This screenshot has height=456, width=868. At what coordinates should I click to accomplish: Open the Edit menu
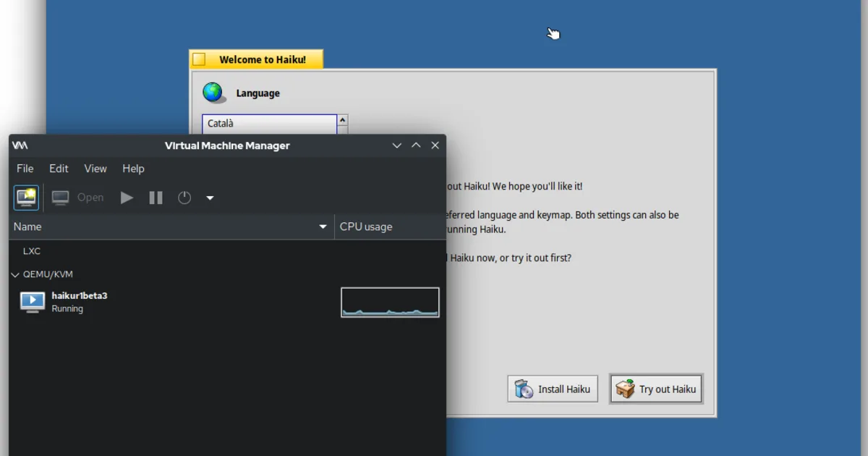(59, 169)
